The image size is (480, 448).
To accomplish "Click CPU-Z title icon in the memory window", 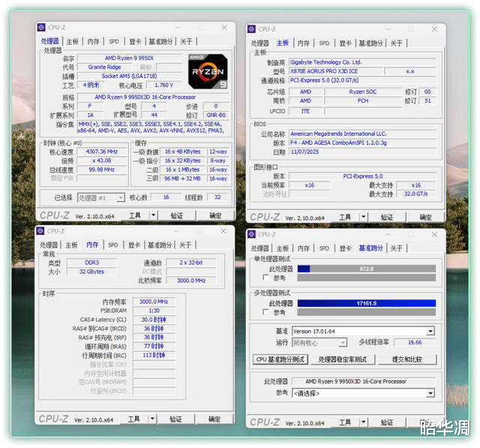I will coord(41,231).
